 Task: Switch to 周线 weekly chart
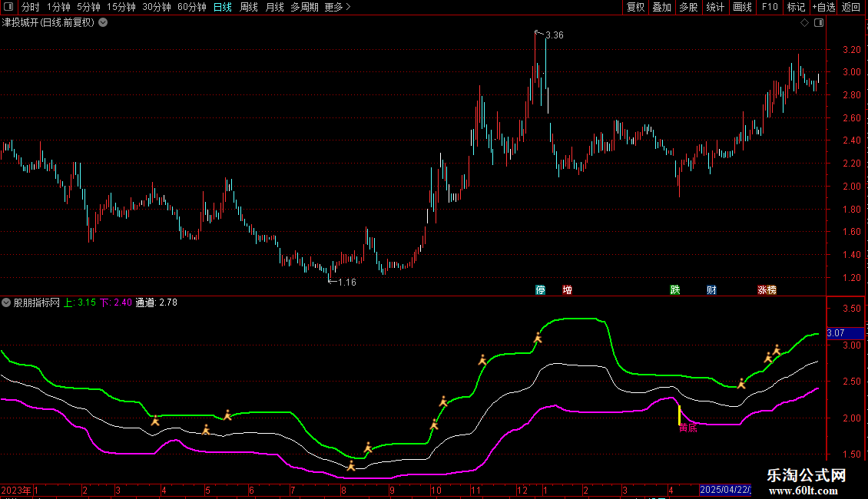pos(249,7)
